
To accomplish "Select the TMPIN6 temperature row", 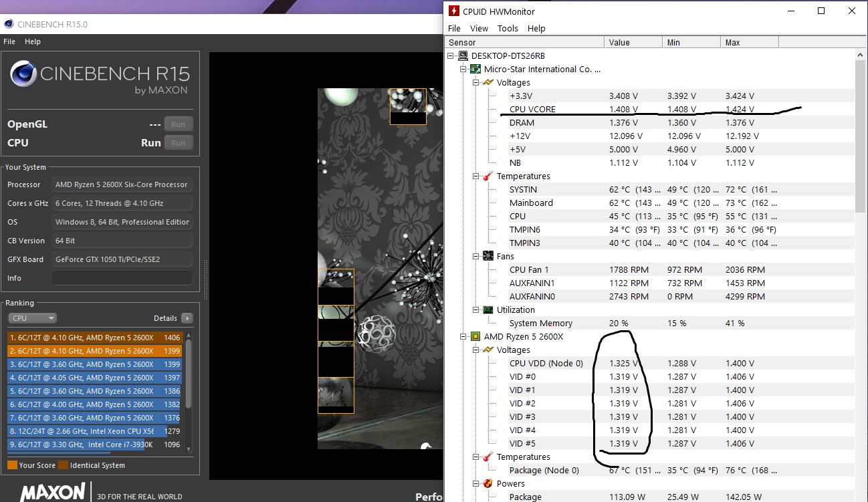I will 650,229.
